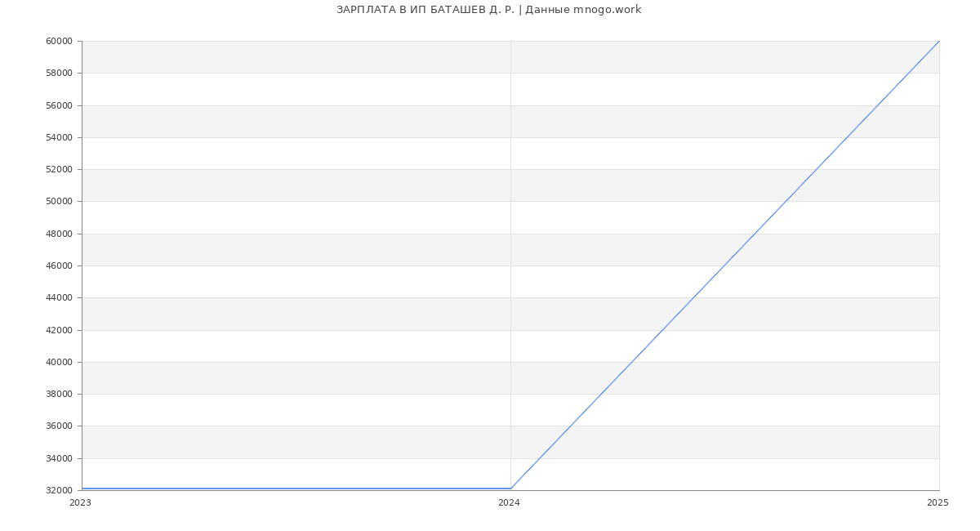Select the 46000 value on the y-axis
Viewport: 980px width, 531px height.
[60, 265]
